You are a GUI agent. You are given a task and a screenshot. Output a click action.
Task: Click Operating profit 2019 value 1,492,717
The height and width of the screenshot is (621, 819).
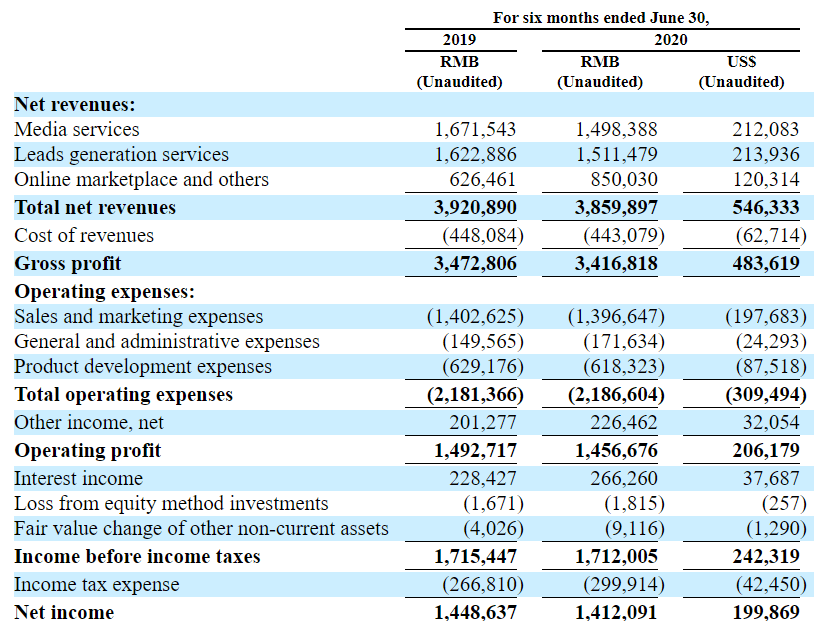click(x=475, y=451)
